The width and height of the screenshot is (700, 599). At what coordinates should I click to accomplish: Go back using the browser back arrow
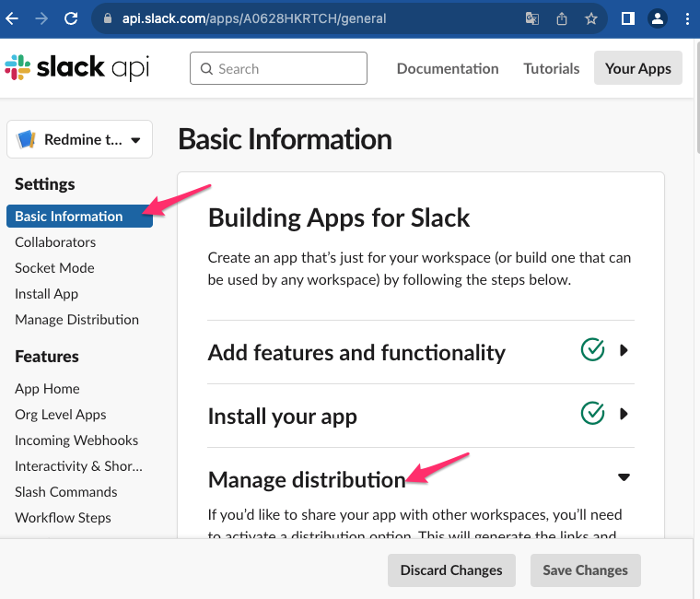(12, 18)
